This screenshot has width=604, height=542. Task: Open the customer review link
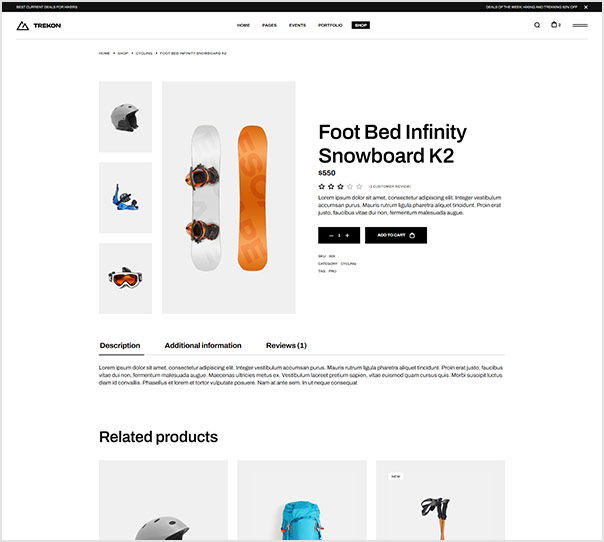[x=389, y=186]
